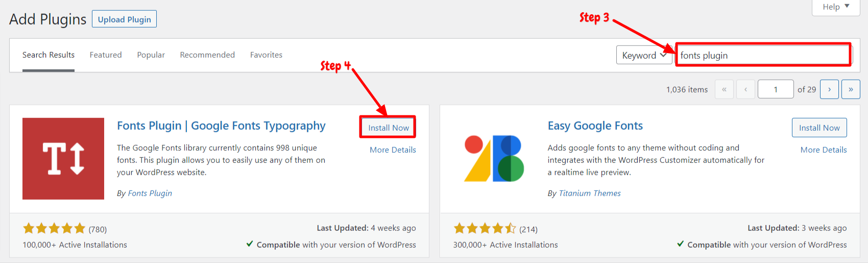The image size is (868, 263).
Task: Jump to last page double-arrow
Action: tap(851, 89)
